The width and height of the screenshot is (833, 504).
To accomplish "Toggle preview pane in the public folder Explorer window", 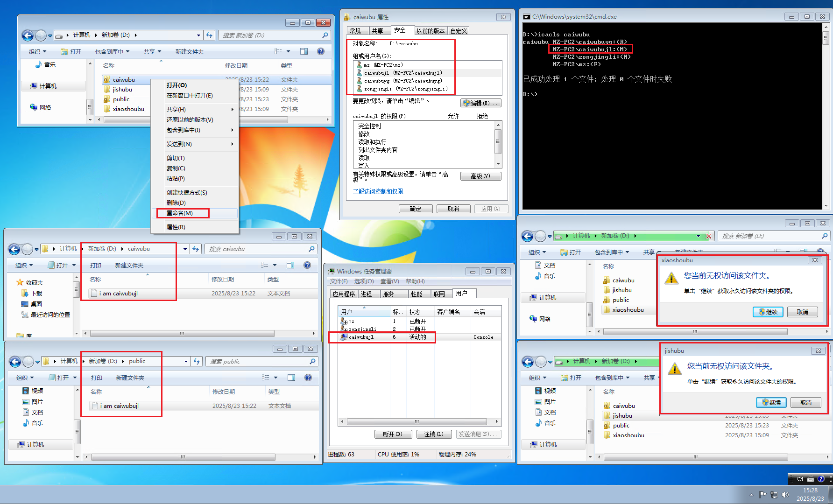I will 291,378.
